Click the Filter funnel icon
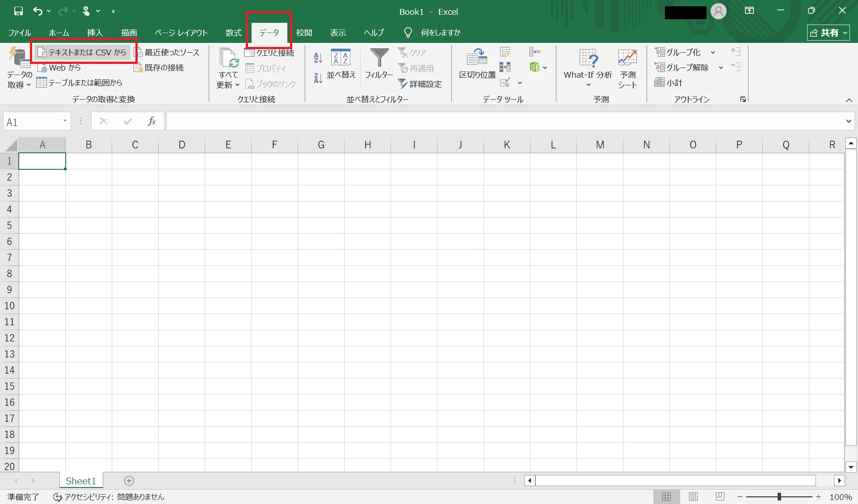 pos(379,59)
